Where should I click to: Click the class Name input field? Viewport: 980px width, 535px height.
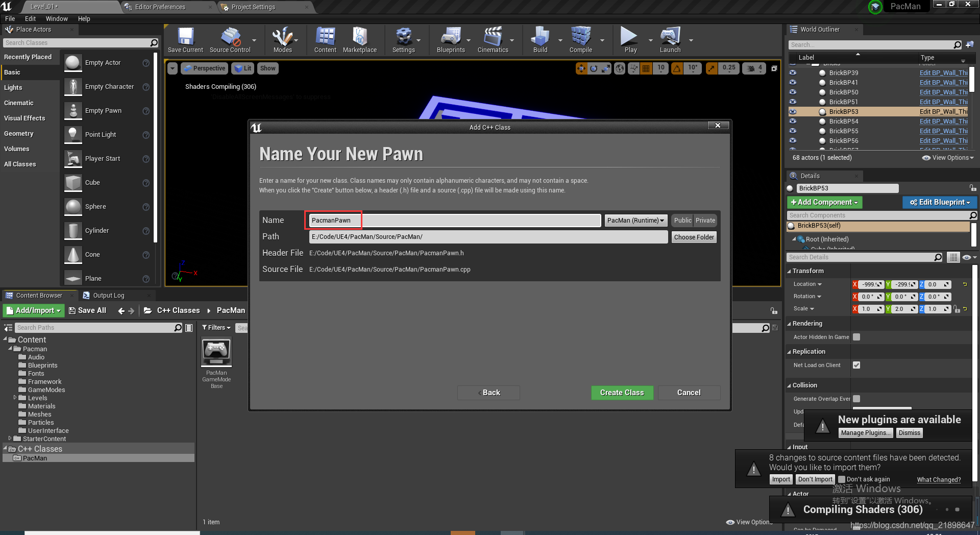point(455,221)
